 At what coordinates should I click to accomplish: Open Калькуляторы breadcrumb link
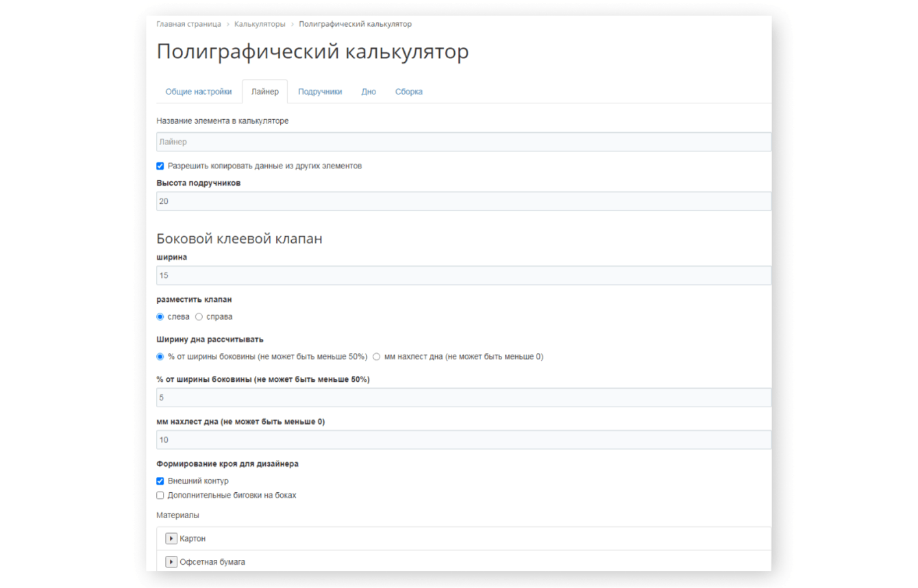(x=260, y=24)
